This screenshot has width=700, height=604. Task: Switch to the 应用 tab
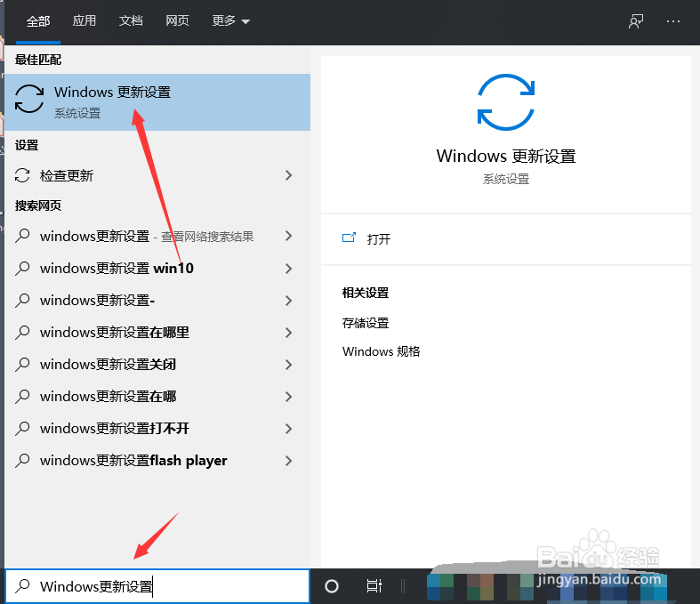point(84,20)
